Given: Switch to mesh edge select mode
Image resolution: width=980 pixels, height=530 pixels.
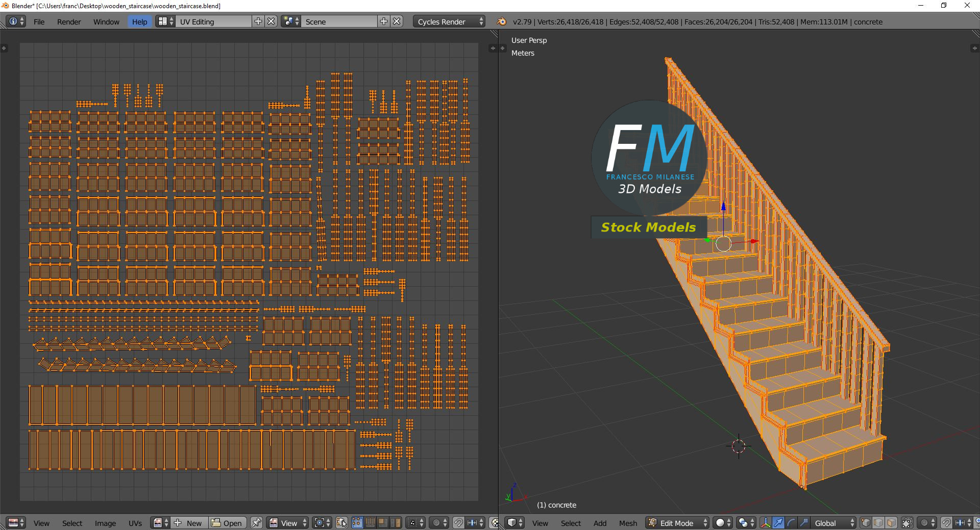Looking at the screenshot, I should click(878, 523).
